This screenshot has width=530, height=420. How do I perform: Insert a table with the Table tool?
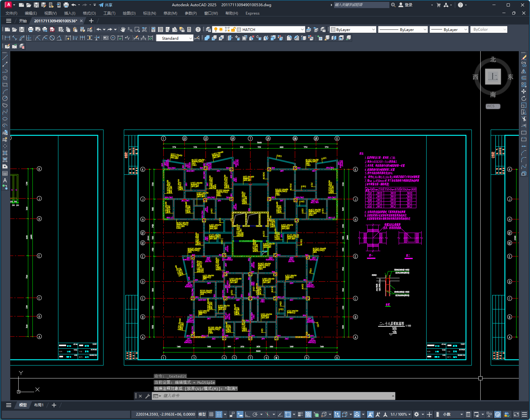click(5, 173)
